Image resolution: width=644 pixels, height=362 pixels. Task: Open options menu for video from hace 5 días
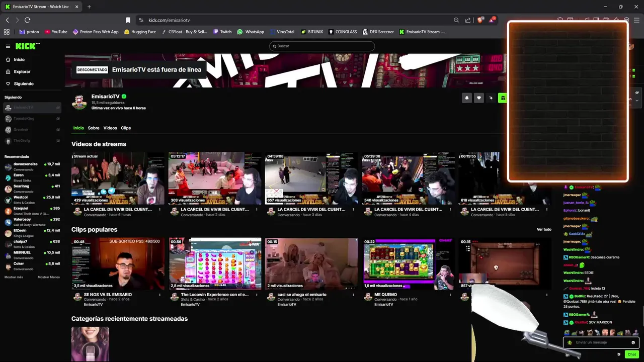pos(547,210)
